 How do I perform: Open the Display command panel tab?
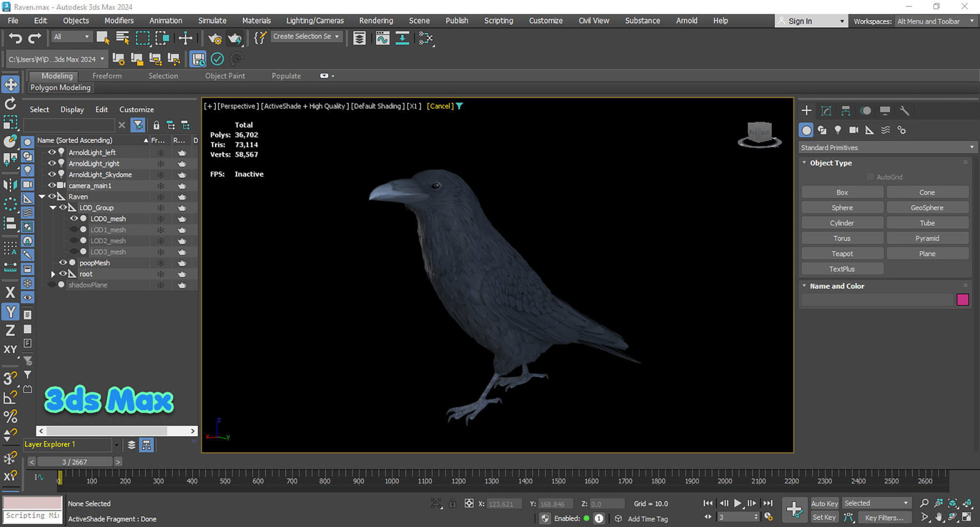coord(884,111)
